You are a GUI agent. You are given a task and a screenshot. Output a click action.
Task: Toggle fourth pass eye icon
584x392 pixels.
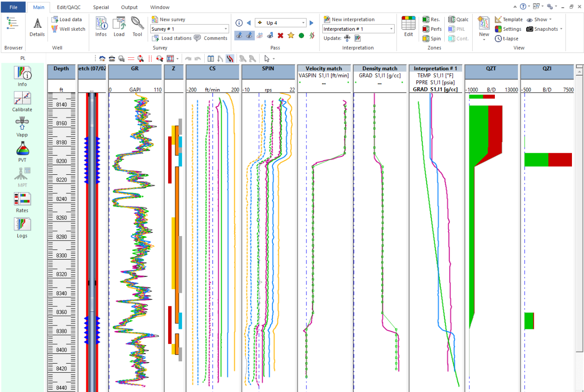click(x=270, y=35)
